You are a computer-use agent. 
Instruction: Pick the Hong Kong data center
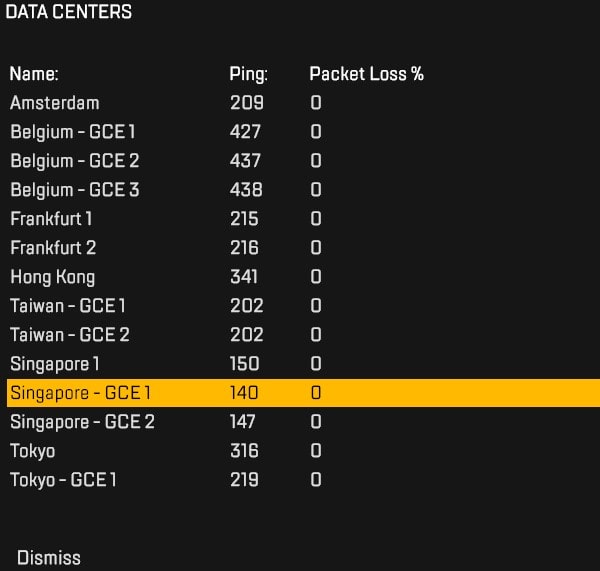click(x=52, y=277)
